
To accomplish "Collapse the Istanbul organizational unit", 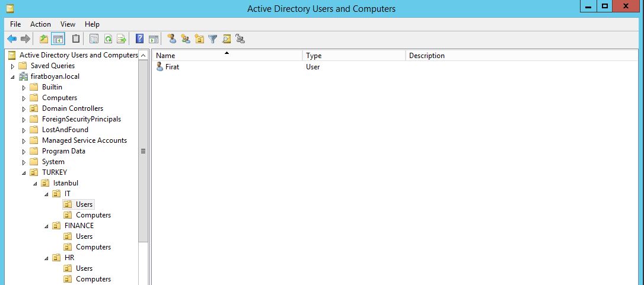I will (x=36, y=184).
